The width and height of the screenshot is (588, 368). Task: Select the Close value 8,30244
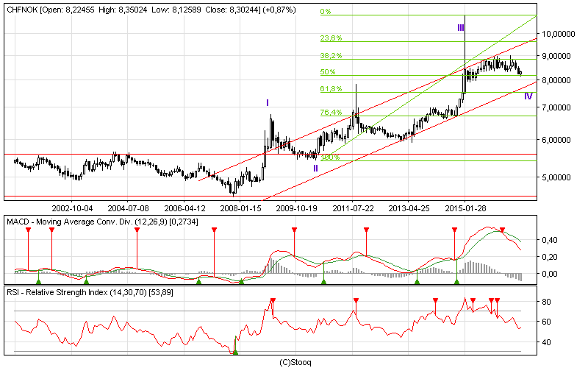(243, 10)
